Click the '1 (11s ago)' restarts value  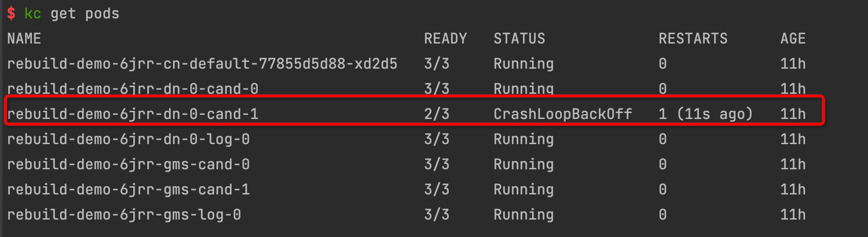pyautogui.click(x=706, y=114)
